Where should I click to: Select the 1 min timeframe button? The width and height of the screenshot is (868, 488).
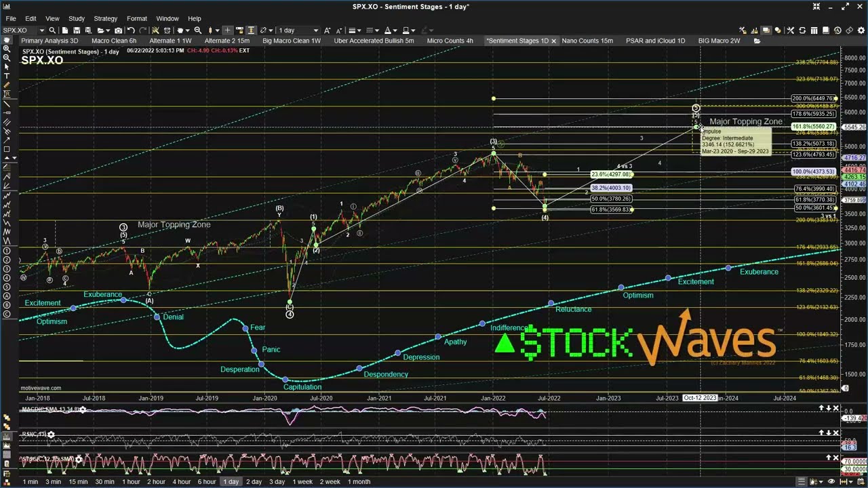click(x=31, y=481)
